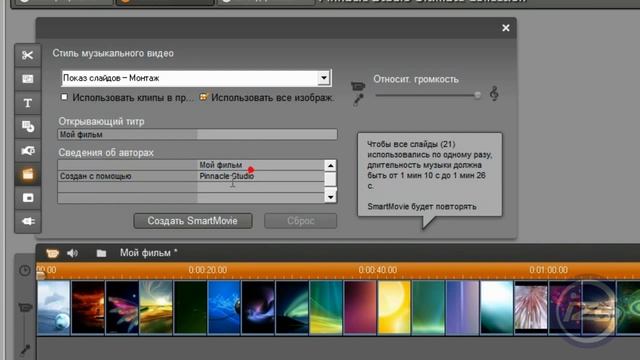This screenshot has height=360, width=640.
Task: Click the camcorder icon beside relative volume
Action: [358, 86]
